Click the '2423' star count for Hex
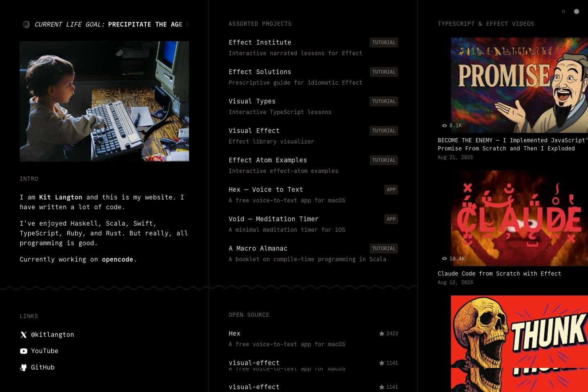This screenshot has height=392, width=588. pyautogui.click(x=392, y=334)
